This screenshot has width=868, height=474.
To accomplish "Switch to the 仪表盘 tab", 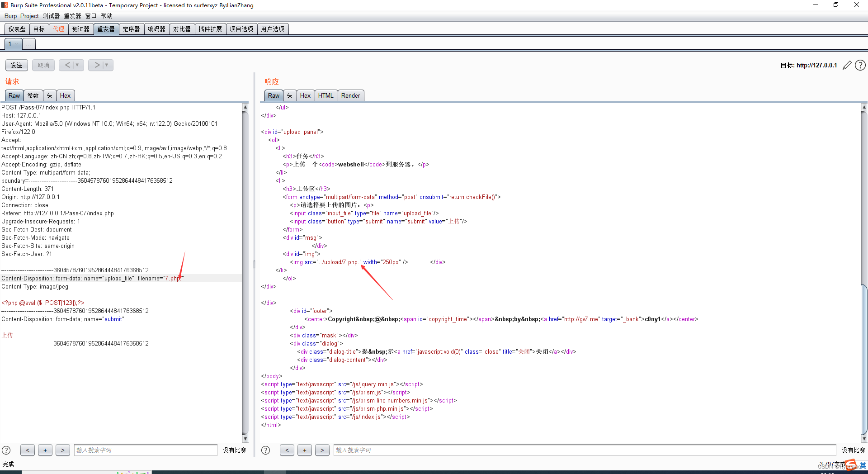I will click(17, 29).
